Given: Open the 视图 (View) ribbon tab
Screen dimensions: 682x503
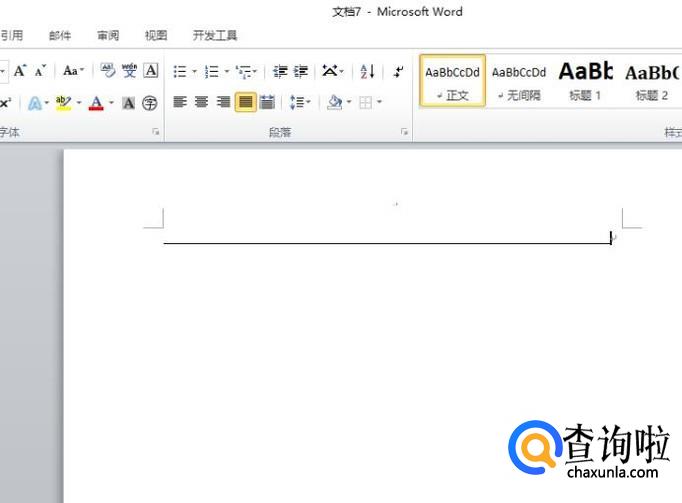Looking at the screenshot, I should (x=156, y=35).
